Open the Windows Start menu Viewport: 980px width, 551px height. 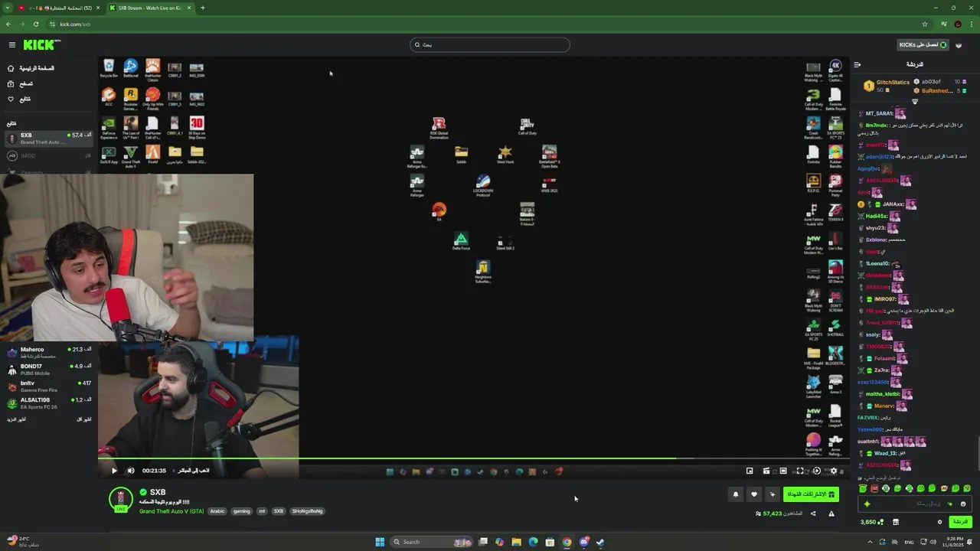380,542
